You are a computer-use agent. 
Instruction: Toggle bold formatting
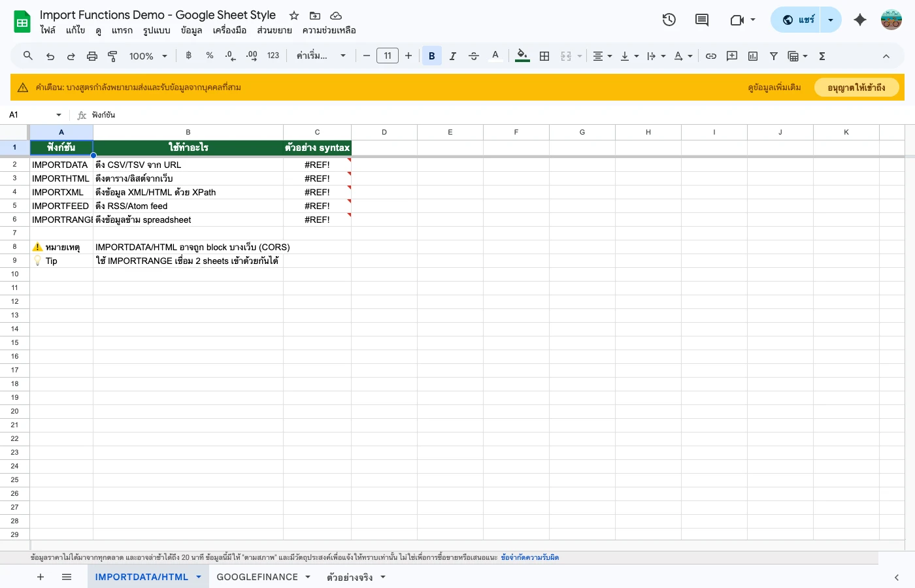tap(432, 56)
